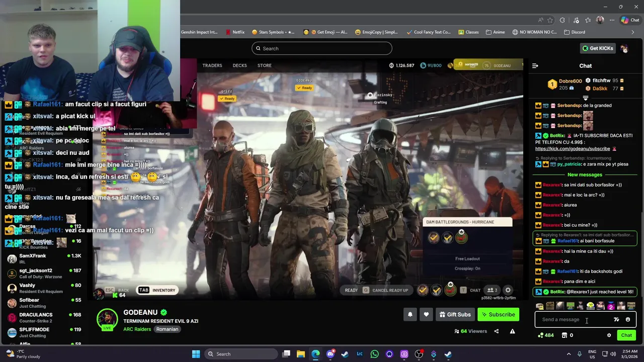The image size is (644, 362).
Task: Open Discord bookmarks folder
Action: [575, 32]
